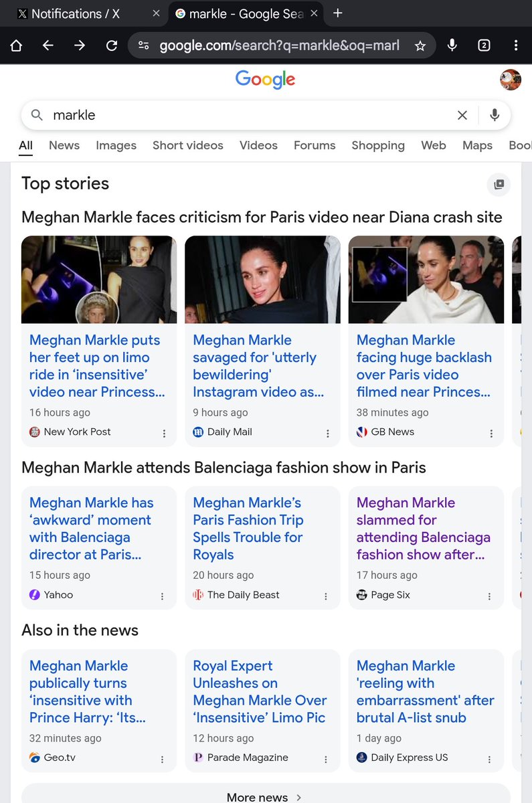Click the GB News source icon
Screen dimensions: 532x803
362,432
